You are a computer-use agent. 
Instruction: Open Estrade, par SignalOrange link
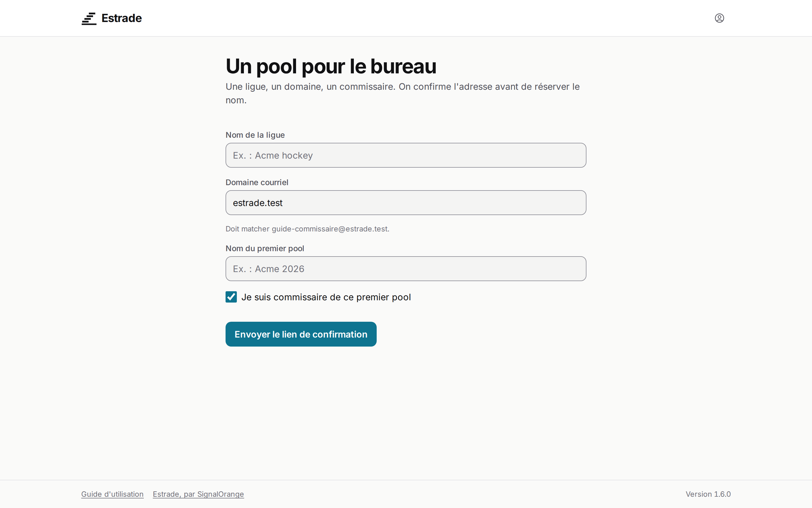(x=198, y=494)
